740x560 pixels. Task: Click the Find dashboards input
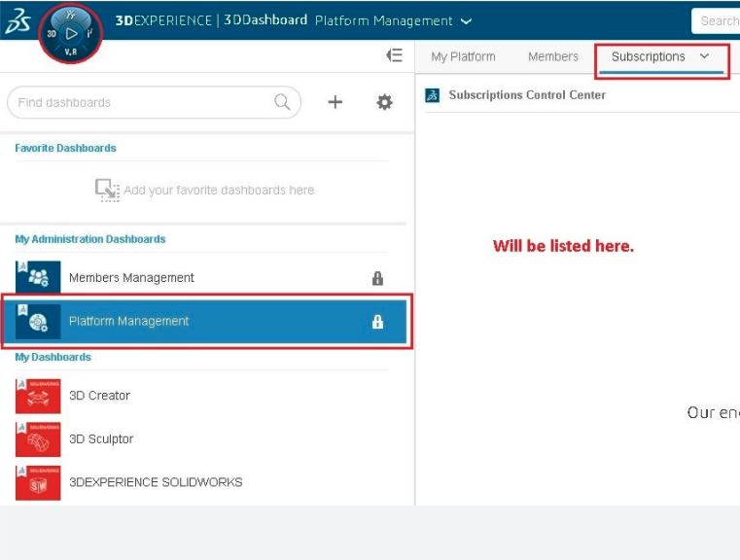coord(154,102)
